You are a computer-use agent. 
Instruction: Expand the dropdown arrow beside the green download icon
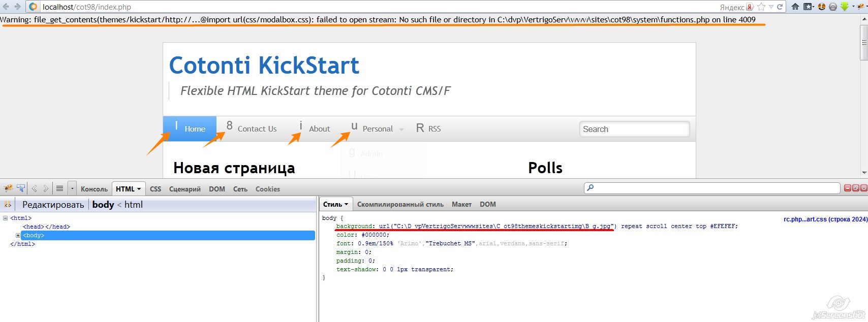tap(852, 7)
